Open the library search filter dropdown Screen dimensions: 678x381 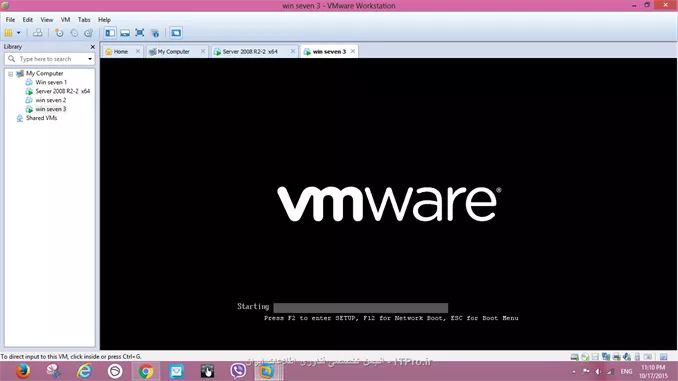tap(90, 59)
